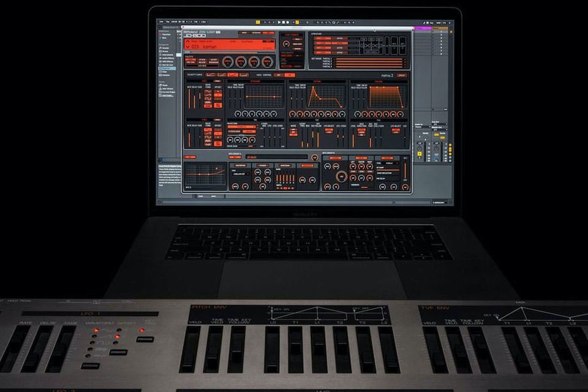Open the Packs place in browser
The image size is (588, 392).
pyautogui.click(x=165, y=85)
